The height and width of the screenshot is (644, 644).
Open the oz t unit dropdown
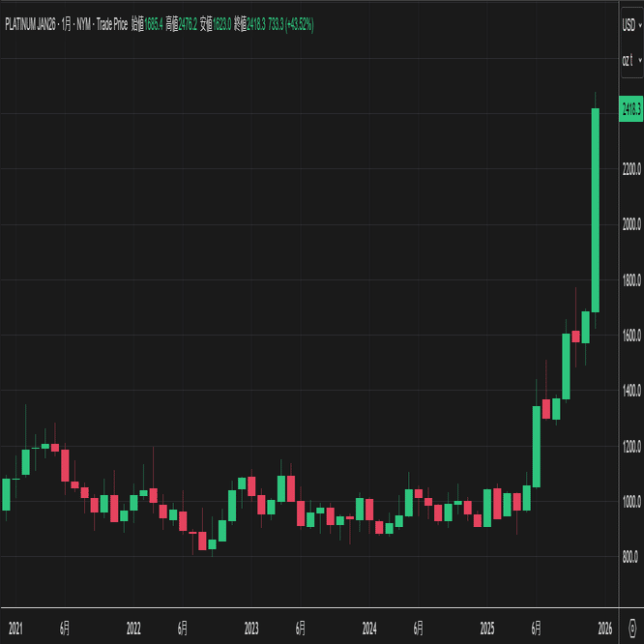coord(631,61)
